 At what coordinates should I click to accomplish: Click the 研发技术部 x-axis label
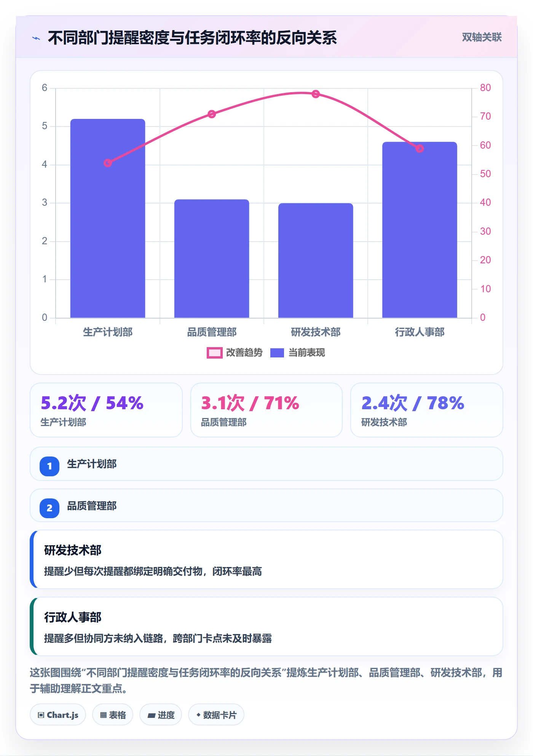pyautogui.click(x=316, y=332)
